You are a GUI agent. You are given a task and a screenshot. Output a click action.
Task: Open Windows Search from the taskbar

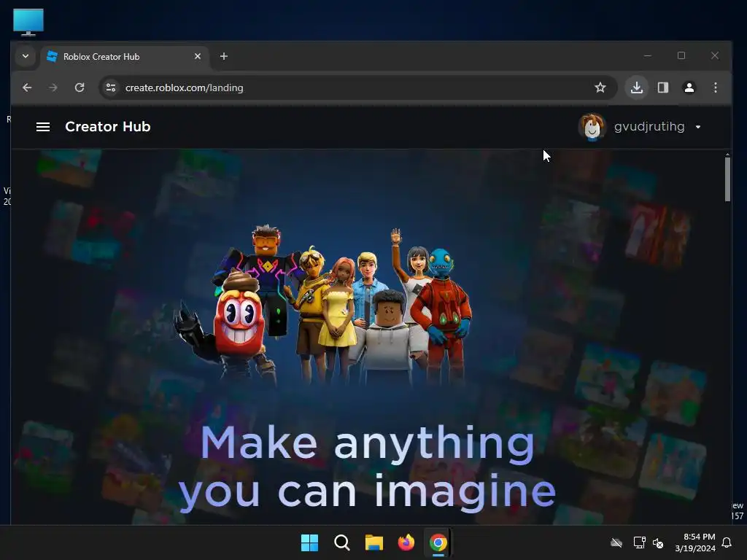tap(341, 542)
